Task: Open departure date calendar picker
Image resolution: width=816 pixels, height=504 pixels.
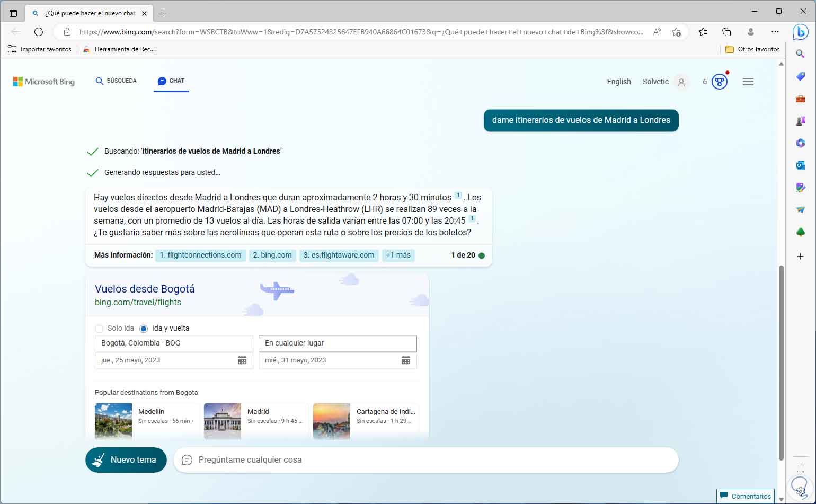Action: [x=242, y=360]
